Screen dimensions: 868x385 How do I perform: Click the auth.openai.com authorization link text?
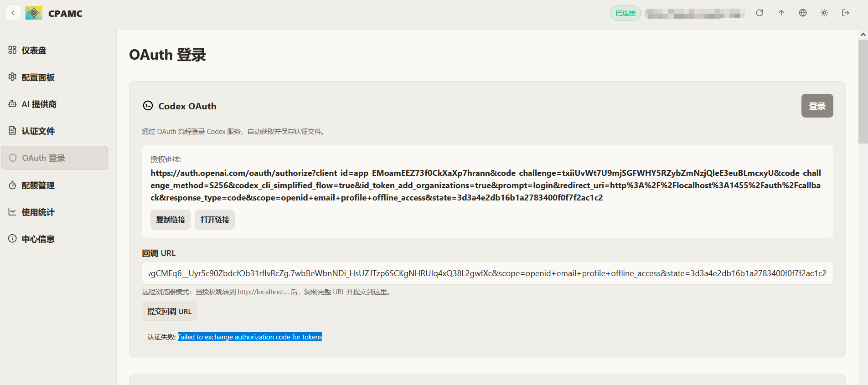[486, 185]
